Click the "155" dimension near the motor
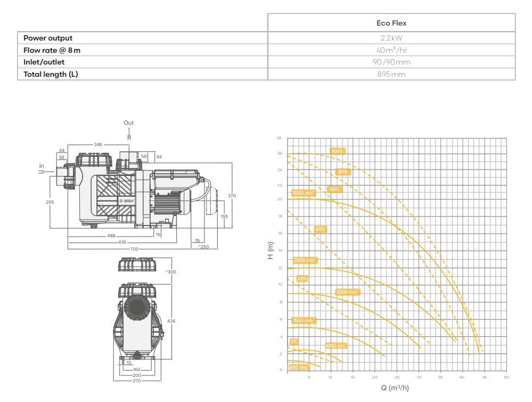 [224, 216]
